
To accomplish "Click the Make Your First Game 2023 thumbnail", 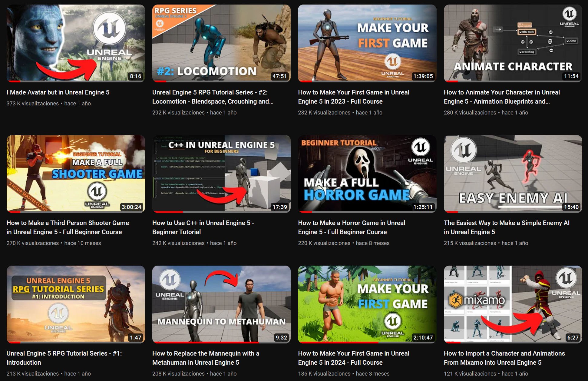I will click(367, 43).
